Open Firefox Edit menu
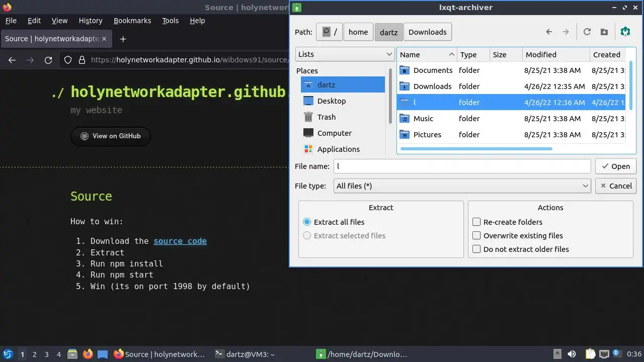Screen dimensions: 644x362 (x=34, y=21)
